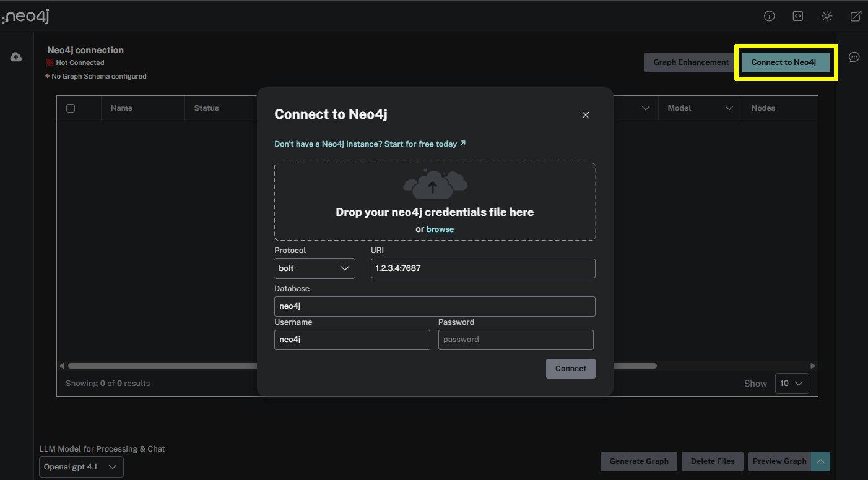Open the external link icon in header
Viewport: 868px width, 480px height.
pos(856,16)
